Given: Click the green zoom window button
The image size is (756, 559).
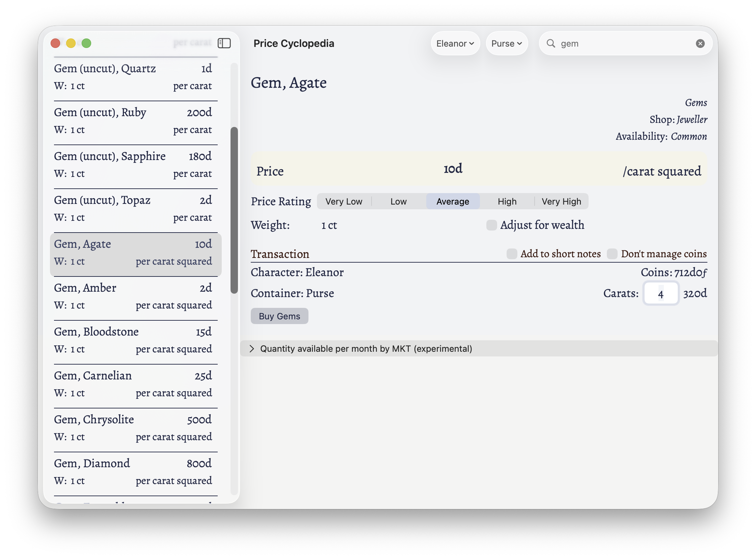Looking at the screenshot, I should 86,43.
